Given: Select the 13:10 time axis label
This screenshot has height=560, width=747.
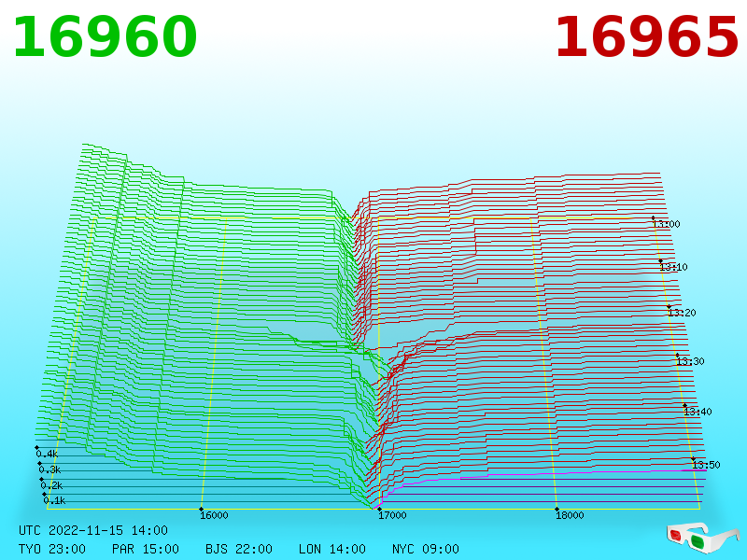Looking at the screenshot, I should 673,267.
